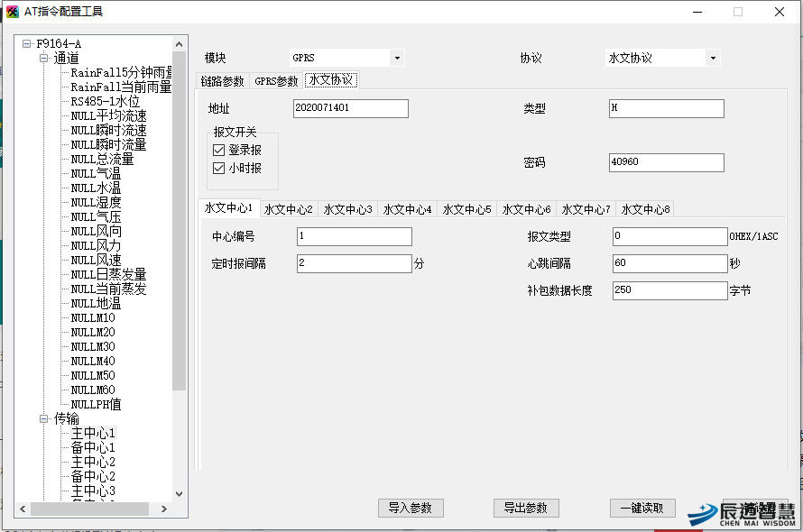
Task: Uncheck the 小时报 checkbox
Action: click(219, 168)
